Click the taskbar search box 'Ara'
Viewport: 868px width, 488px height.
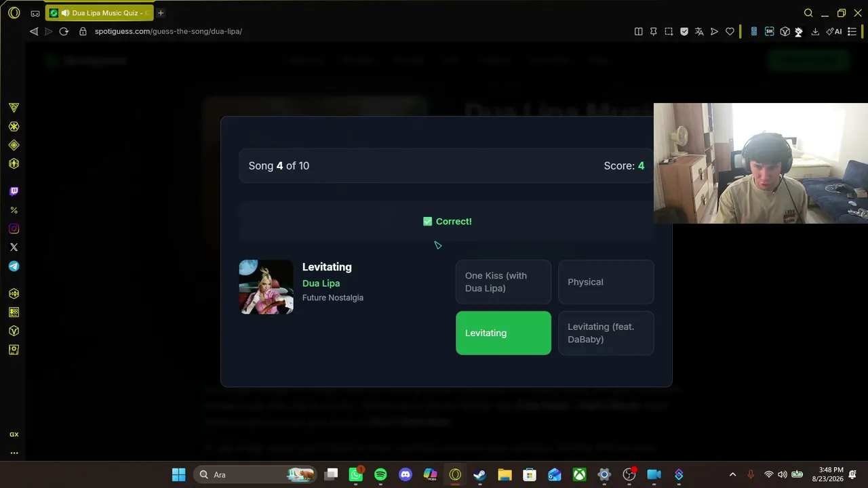254,474
